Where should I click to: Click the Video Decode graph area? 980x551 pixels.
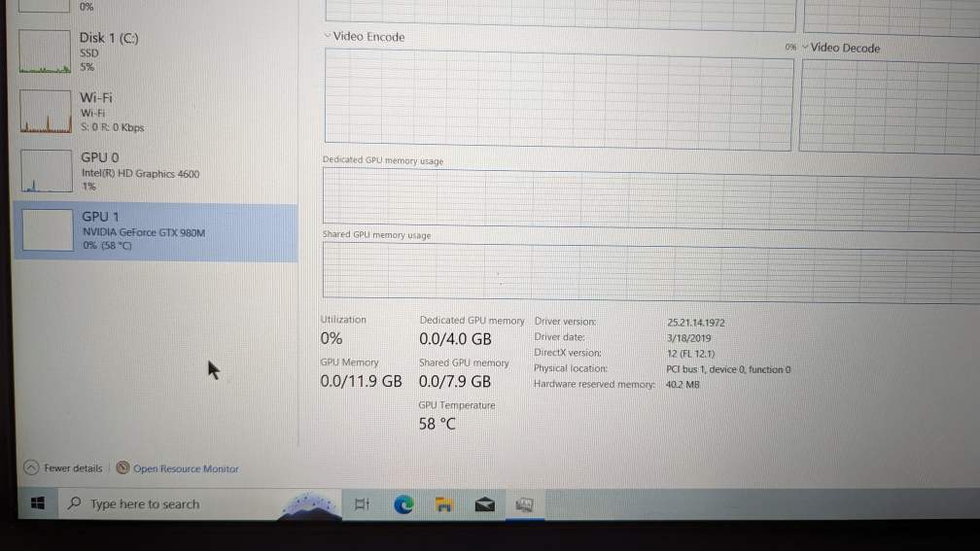[890, 107]
